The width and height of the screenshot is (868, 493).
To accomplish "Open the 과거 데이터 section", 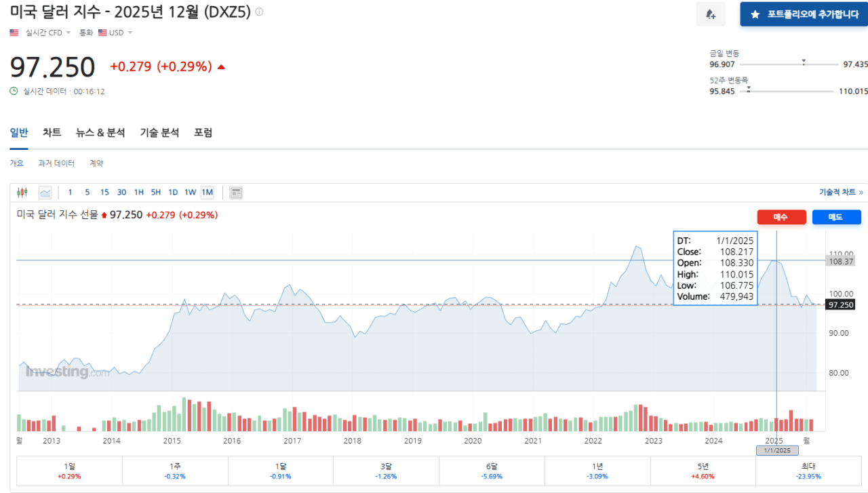I will coord(56,163).
